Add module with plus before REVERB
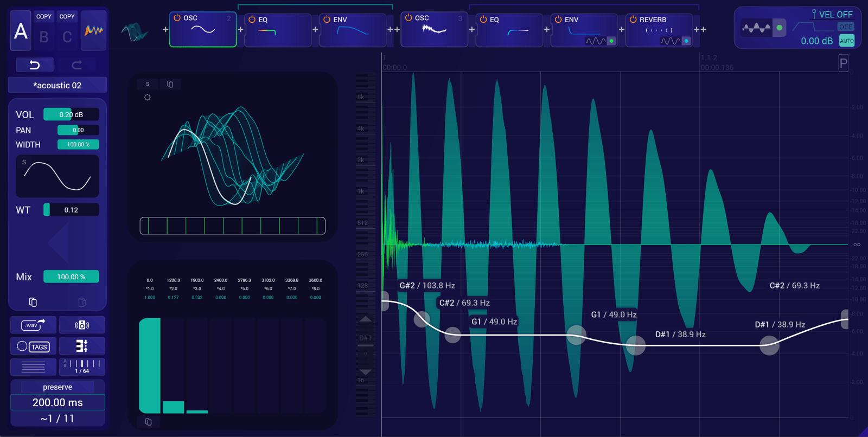868x437 pixels. 622,30
